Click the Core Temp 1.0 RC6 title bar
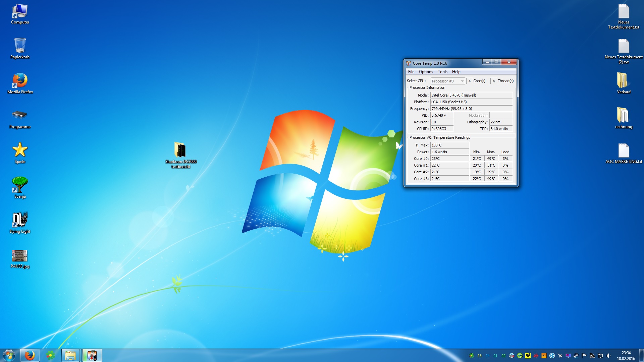644x362 pixels. pyautogui.click(x=443, y=63)
